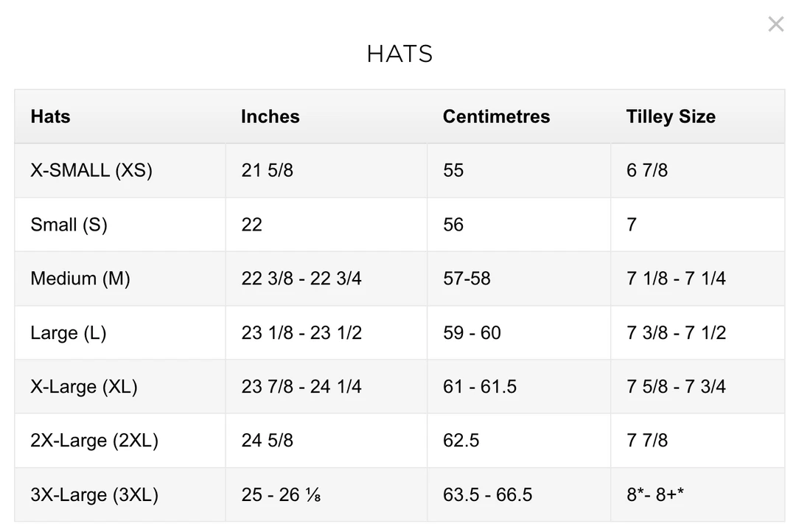Select the Large (L) row label
Image resolution: width=796 pixels, height=532 pixels.
click(69, 332)
